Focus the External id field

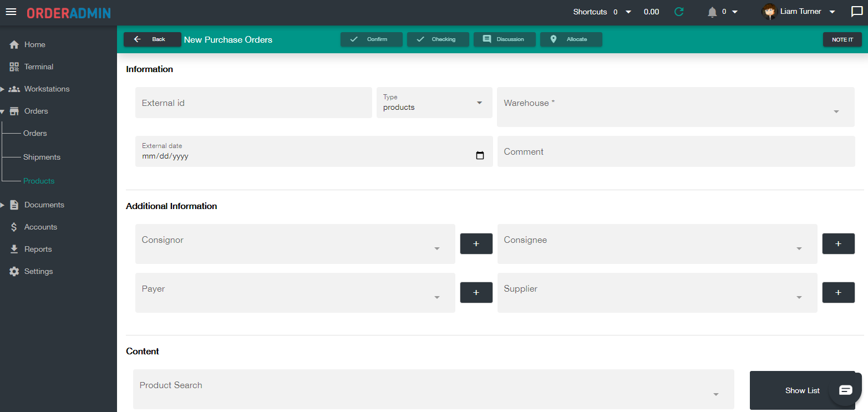tap(253, 103)
